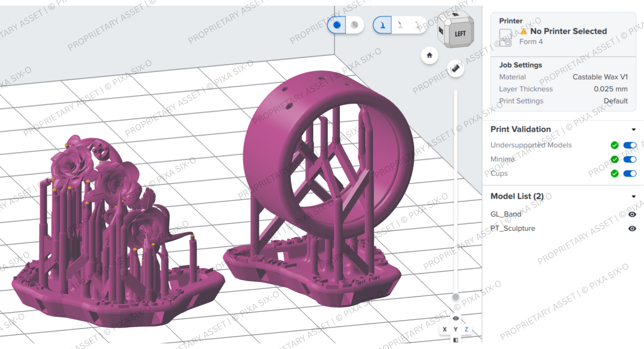Select the first full-support display mode
The height and width of the screenshot is (349, 644).
tap(382, 25)
